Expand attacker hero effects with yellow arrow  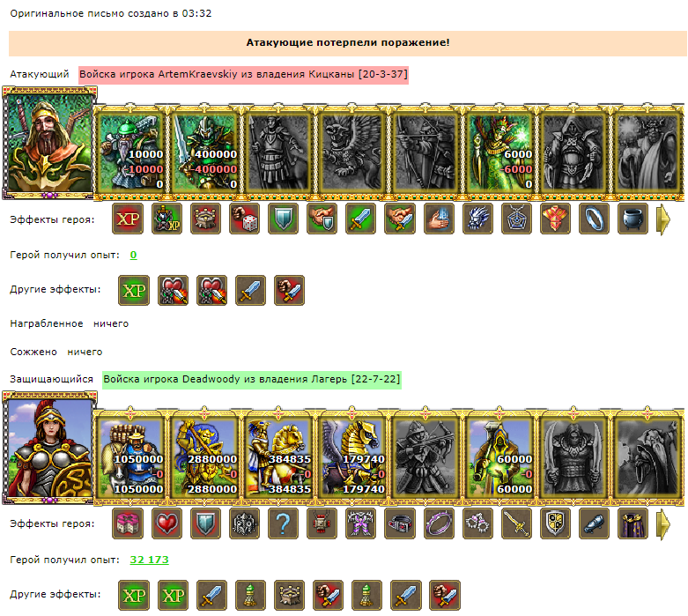(663, 219)
